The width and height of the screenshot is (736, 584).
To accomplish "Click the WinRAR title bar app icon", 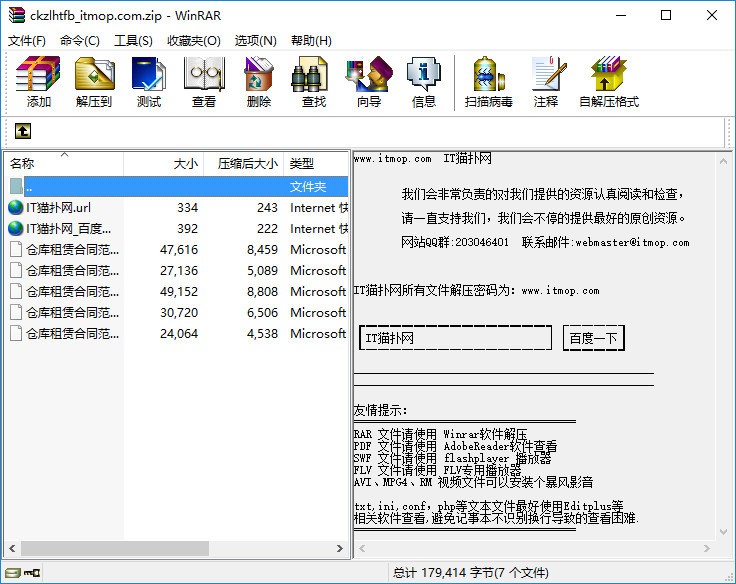I will [x=16, y=15].
